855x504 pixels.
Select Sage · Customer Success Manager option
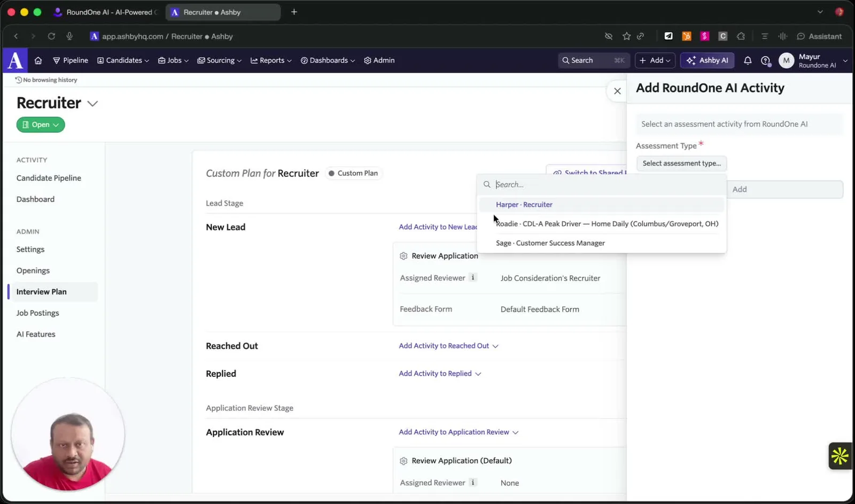tap(602, 243)
